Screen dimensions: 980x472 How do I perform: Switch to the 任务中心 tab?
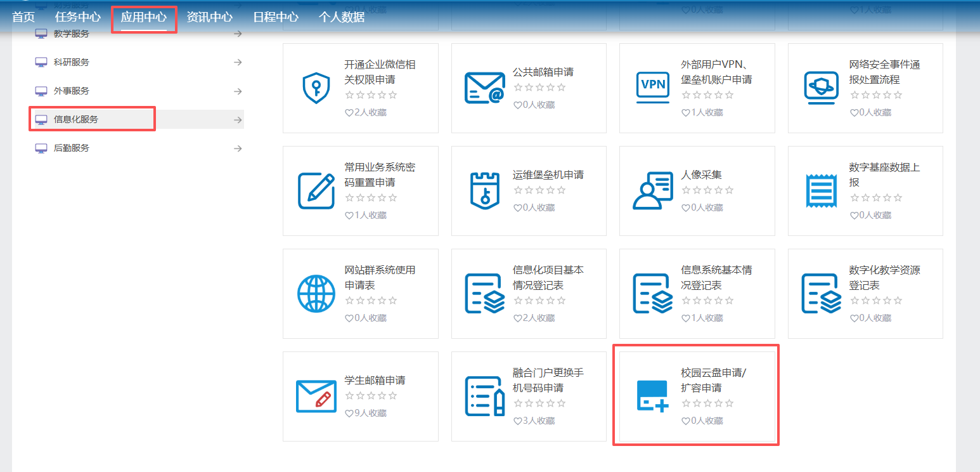(77, 17)
